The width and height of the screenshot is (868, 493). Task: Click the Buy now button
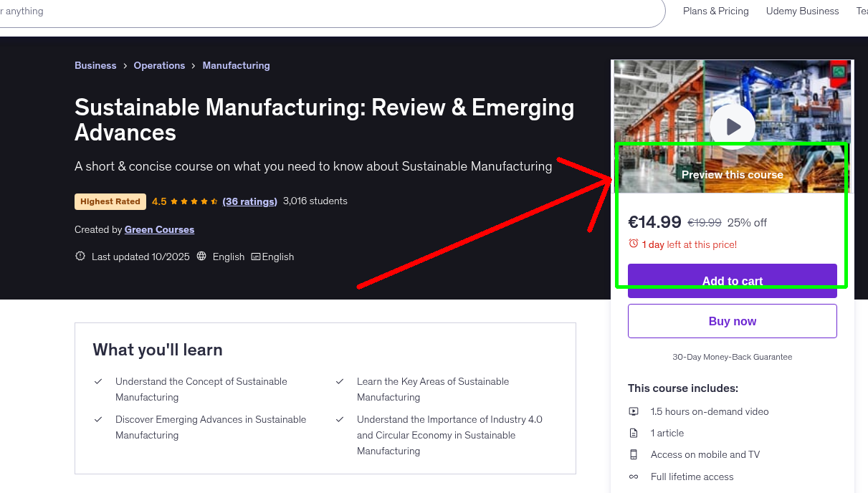[732, 320]
